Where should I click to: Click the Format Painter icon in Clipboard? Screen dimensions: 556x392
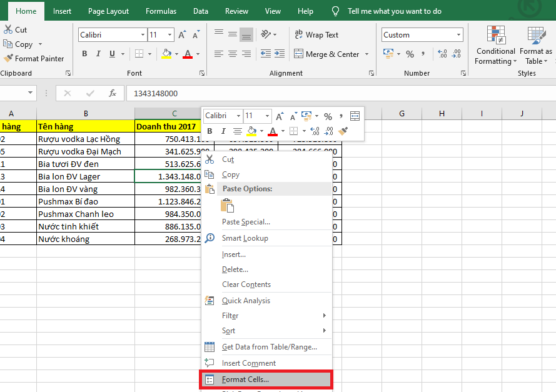tap(8, 59)
